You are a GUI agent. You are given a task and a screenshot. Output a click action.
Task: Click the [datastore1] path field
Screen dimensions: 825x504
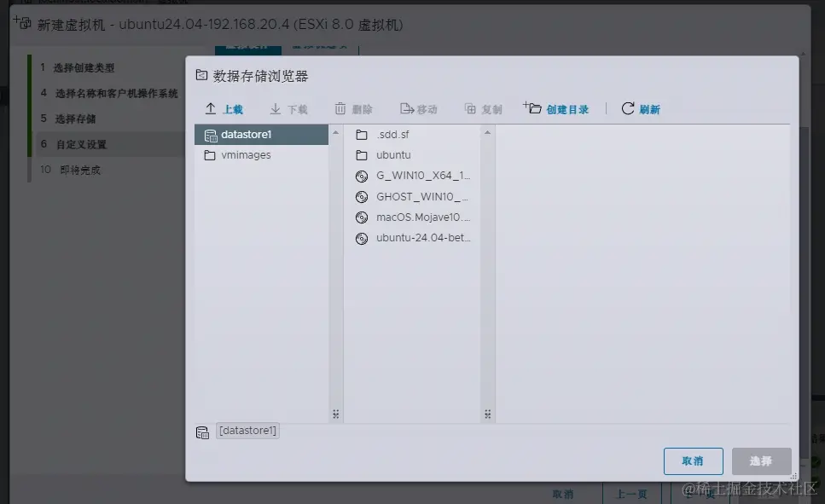click(247, 431)
